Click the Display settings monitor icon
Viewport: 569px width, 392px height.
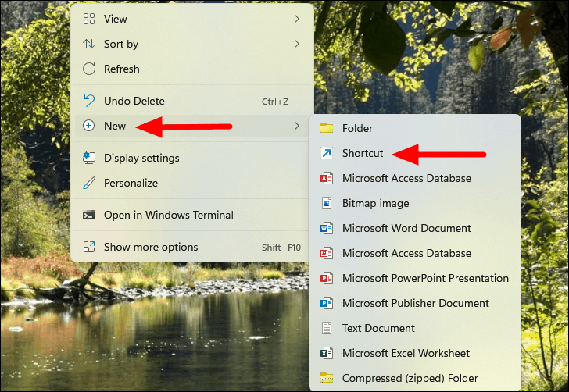89,158
